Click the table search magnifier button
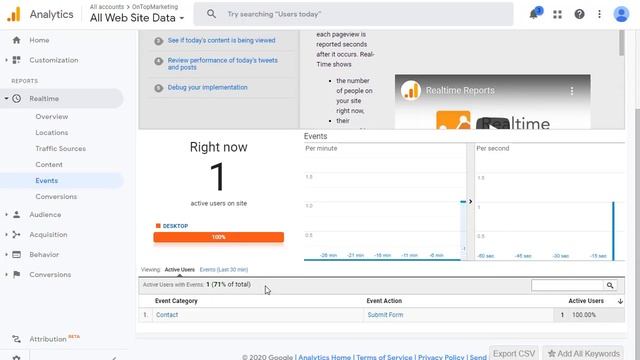 coord(610,285)
